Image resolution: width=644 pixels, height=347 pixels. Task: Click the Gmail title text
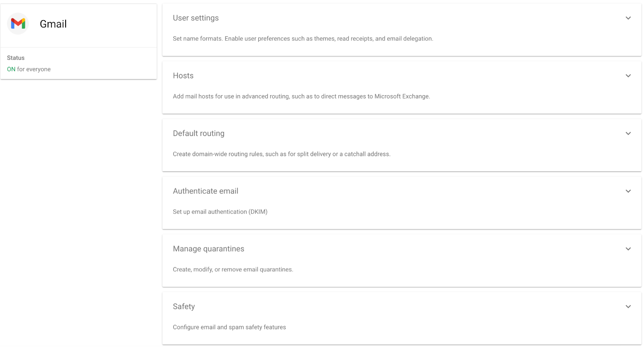coord(53,24)
